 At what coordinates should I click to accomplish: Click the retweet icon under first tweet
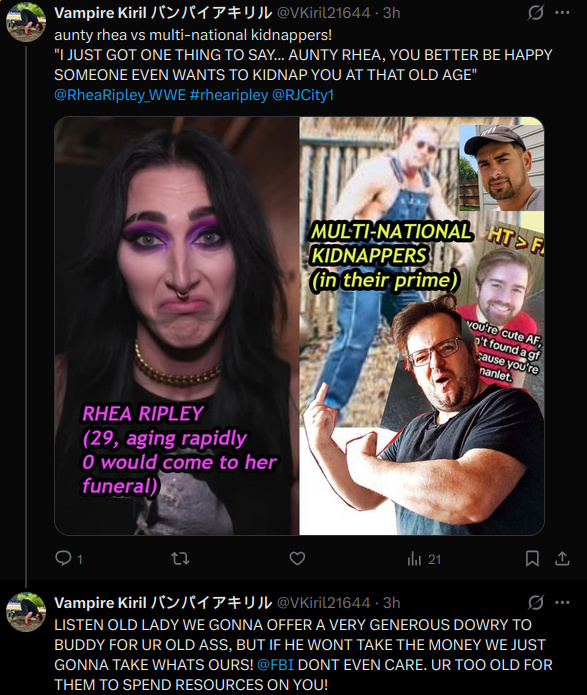(x=180, y=558)
